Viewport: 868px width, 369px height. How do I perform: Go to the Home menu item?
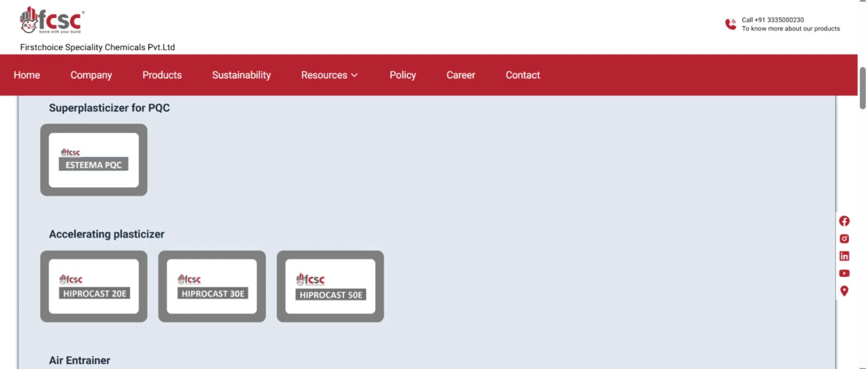pos(27,75)
